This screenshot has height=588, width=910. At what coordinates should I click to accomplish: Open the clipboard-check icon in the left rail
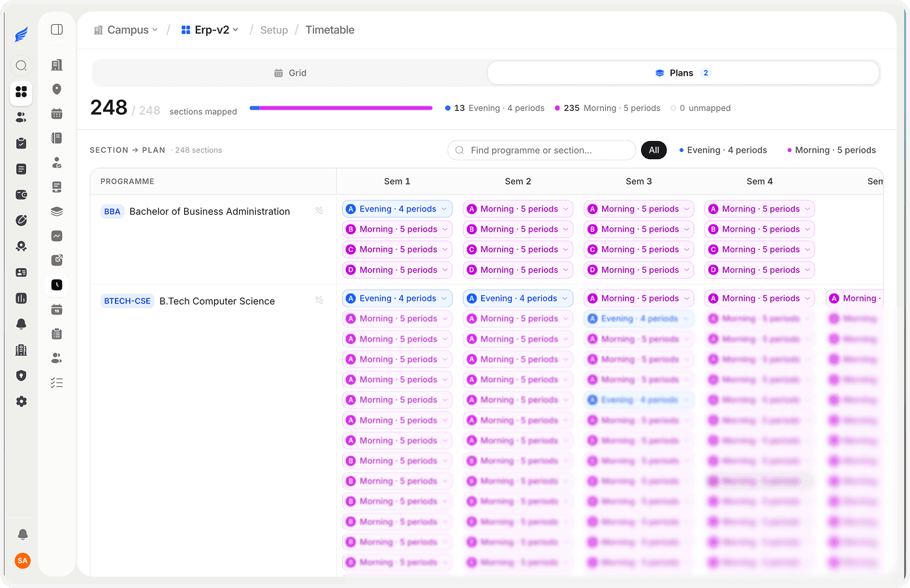(22, 143)
